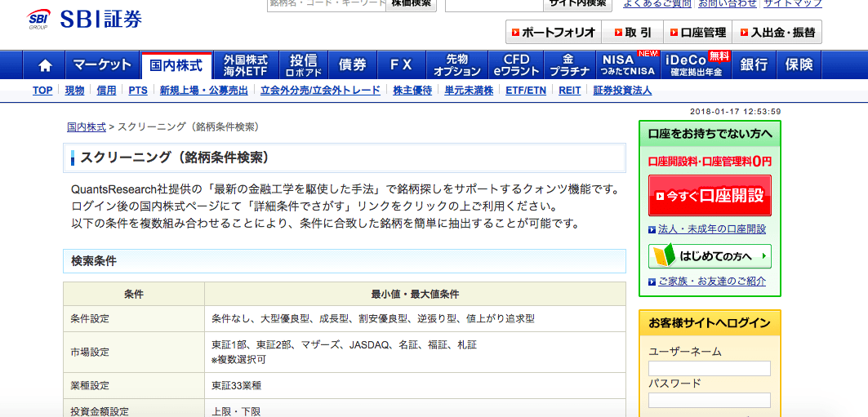Image resolution: width=868 pixels, height=417 pixels.
Task: Open the 先物 オプション tab
Action: [456, 65]
